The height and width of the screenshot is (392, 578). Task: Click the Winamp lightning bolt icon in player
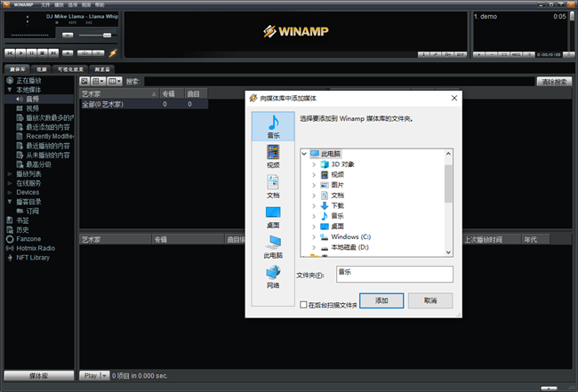[x=113, y=53]
